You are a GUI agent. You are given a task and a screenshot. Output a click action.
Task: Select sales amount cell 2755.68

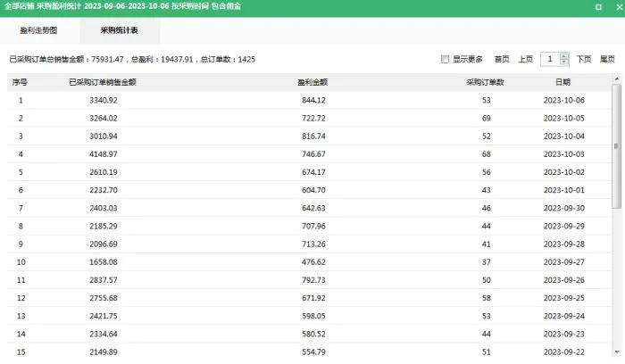pos(104,298)
